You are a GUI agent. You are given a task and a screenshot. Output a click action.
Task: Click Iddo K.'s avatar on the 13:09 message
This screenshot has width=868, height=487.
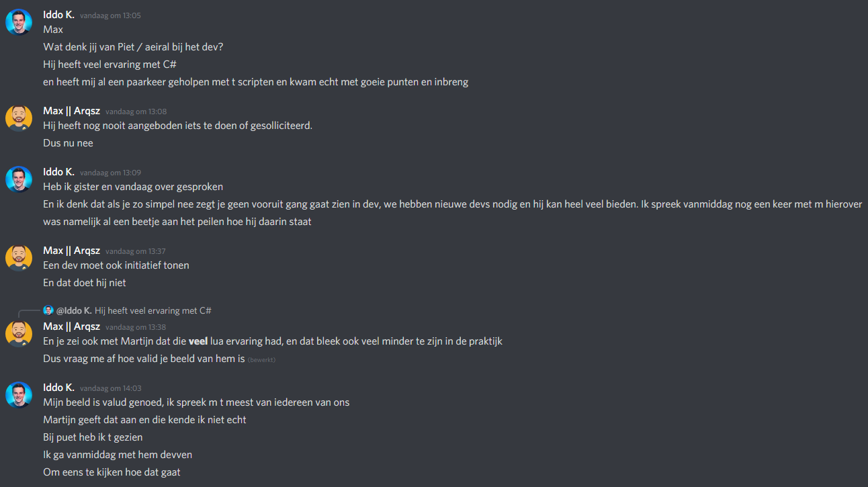tap(19, 179)
